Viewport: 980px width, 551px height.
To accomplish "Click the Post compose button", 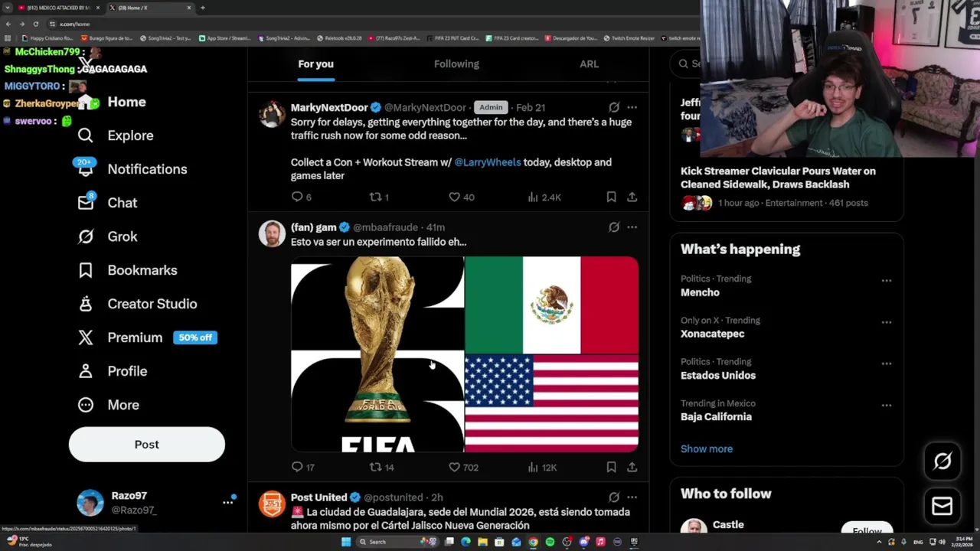I will 147,445.
